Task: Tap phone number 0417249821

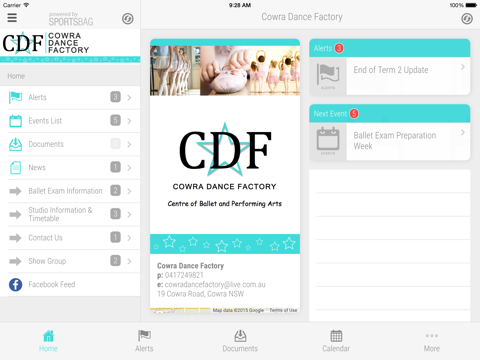Action: click(184, 275)
